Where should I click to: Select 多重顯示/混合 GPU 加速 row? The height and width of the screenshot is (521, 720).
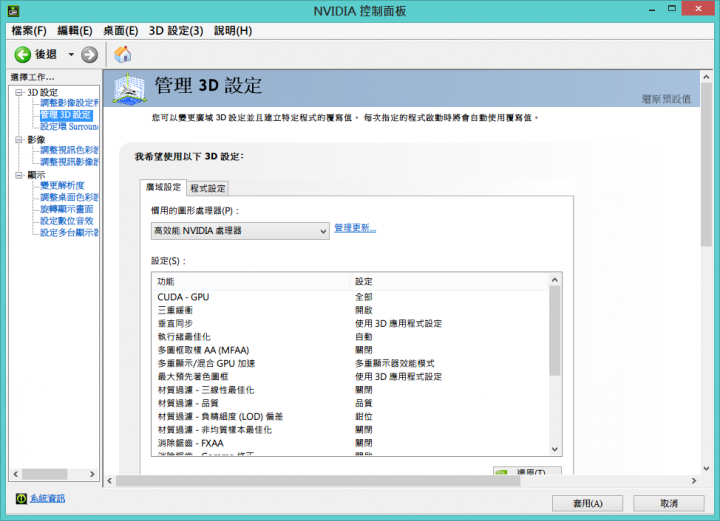coord(350,364)
